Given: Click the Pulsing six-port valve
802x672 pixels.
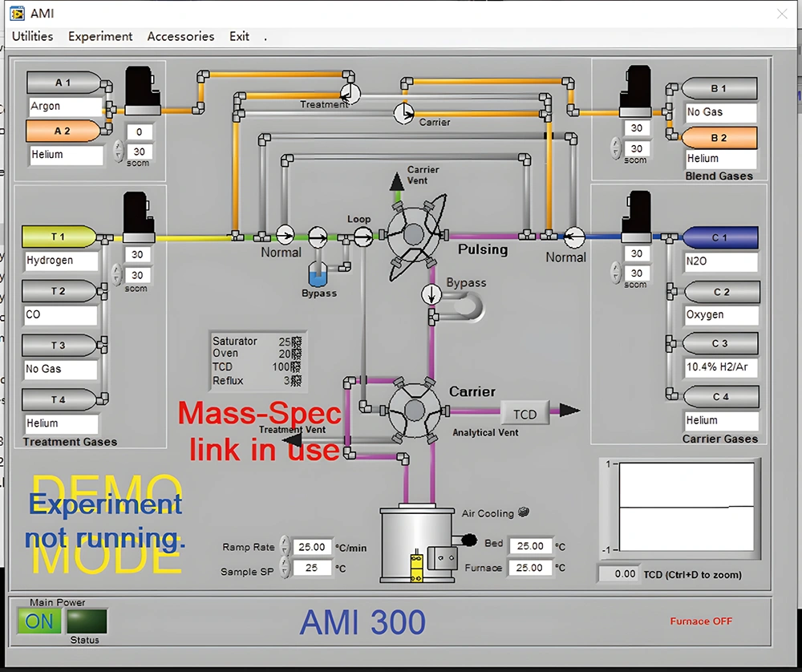Looking at the screenshot, I should point(413,235).
